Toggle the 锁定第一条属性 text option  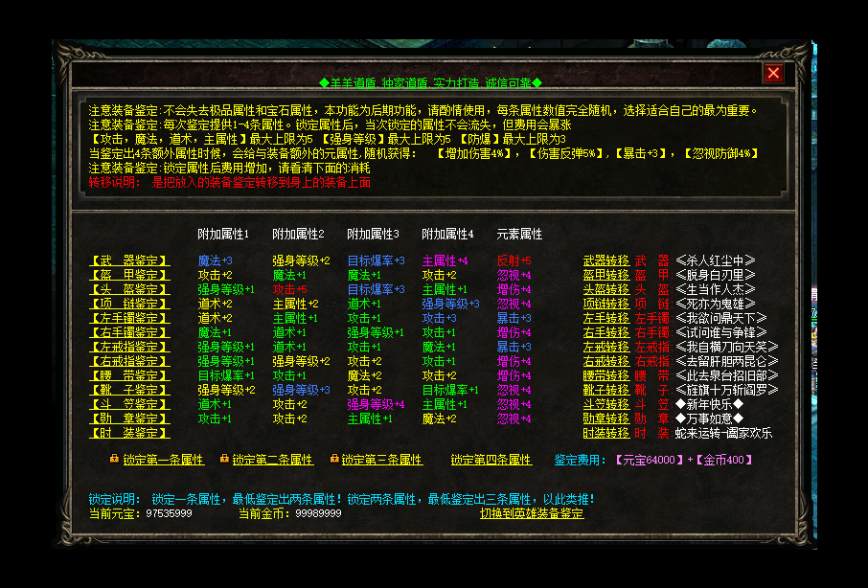pyautogui.click(x=163, y=460)
